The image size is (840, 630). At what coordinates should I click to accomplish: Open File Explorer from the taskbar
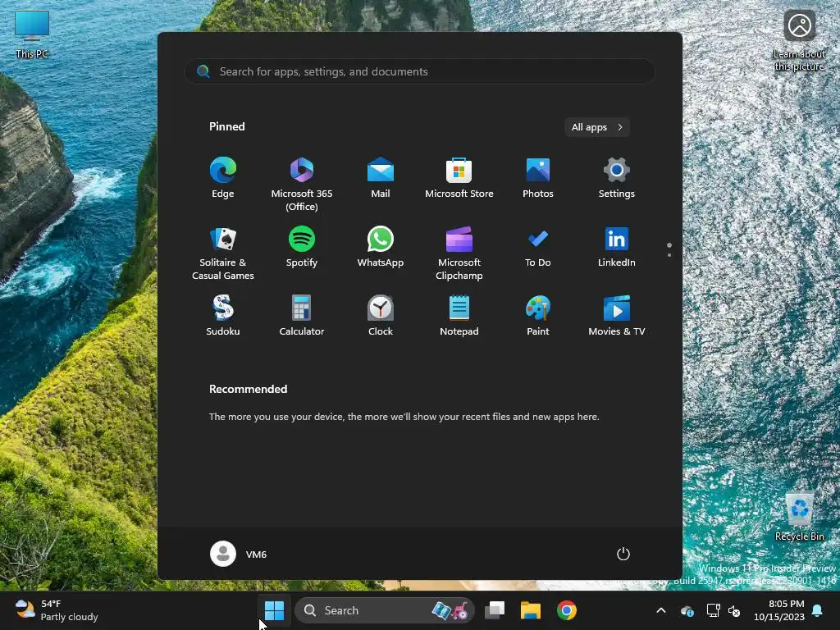(x=531, y=610)
